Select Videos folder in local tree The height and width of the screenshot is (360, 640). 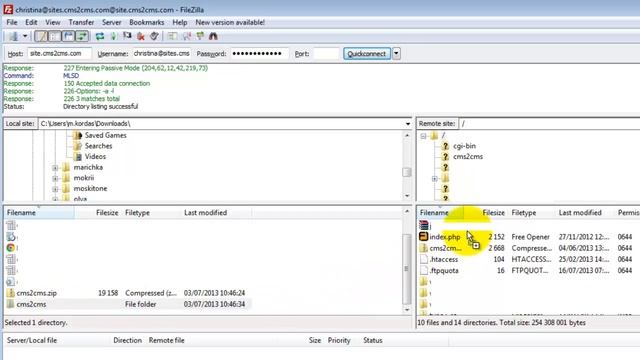coord(95,156)
